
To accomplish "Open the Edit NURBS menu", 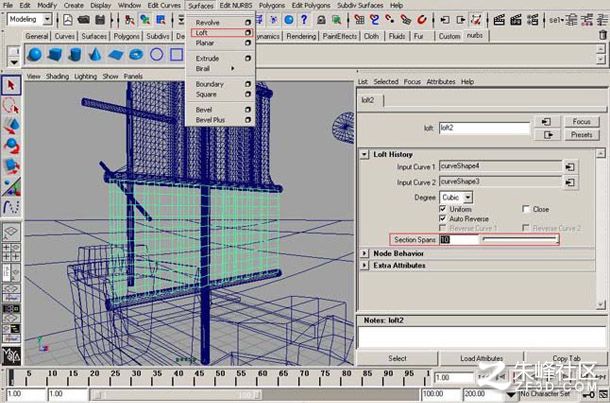I will coord(236,5).
